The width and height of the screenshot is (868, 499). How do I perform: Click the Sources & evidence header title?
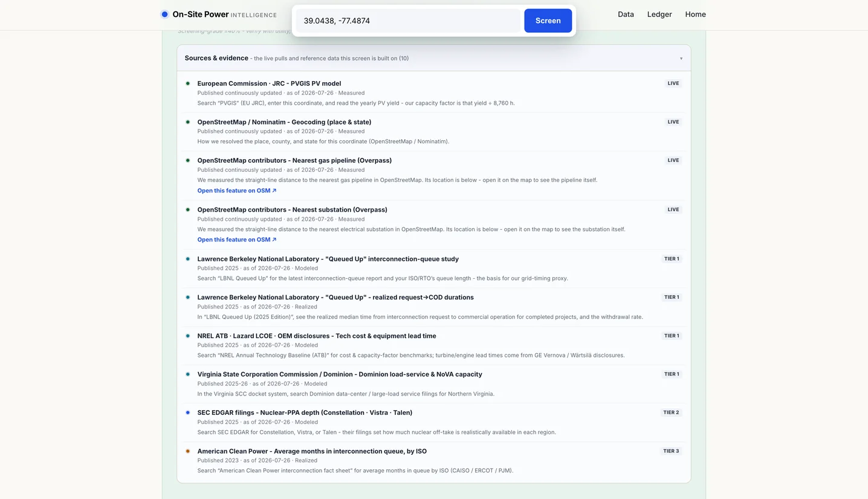216,58
